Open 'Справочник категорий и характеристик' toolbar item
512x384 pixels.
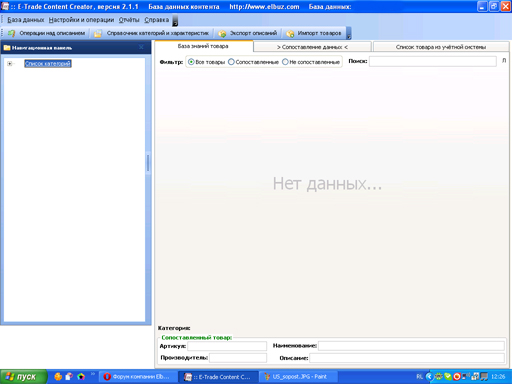point(152,33)
